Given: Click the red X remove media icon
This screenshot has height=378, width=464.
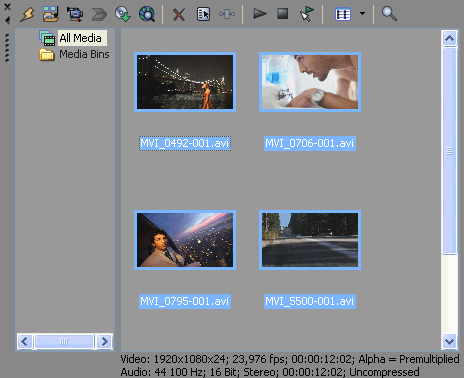Looking at the screenshot, I should [x=179, y=15].
